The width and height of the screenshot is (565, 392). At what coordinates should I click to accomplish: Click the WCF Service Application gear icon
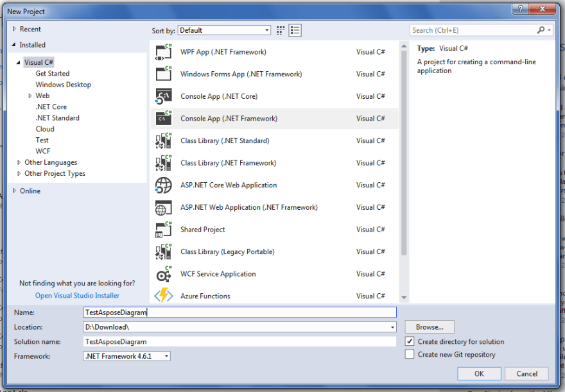(x=164, y=274)
